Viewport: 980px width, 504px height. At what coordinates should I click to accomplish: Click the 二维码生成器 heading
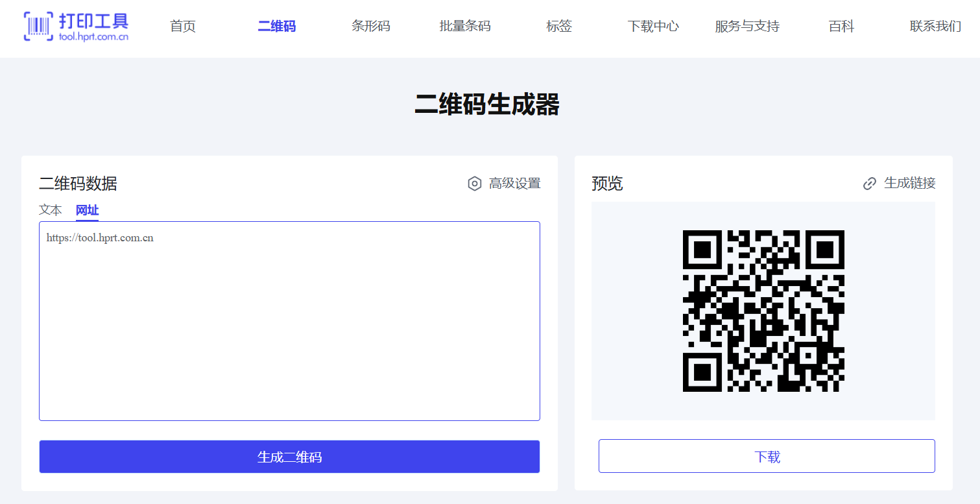[x=487, y=104]
